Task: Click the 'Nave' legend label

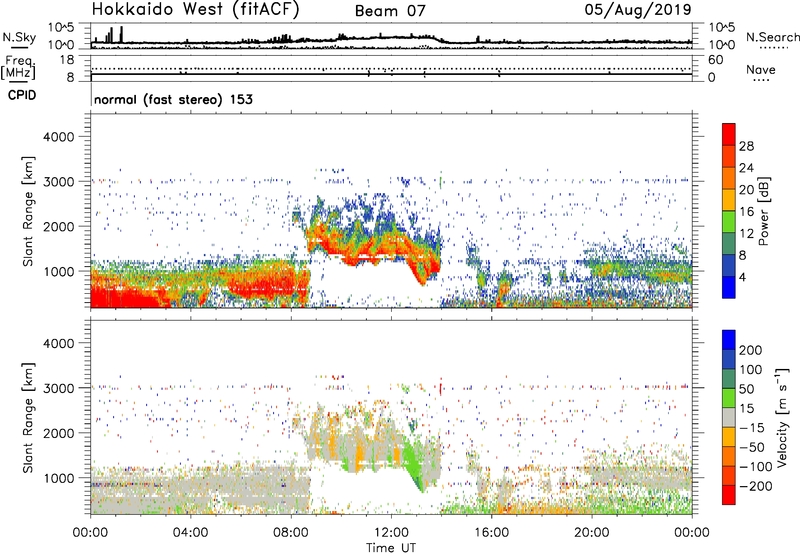Action: click(x=761, y=70)
